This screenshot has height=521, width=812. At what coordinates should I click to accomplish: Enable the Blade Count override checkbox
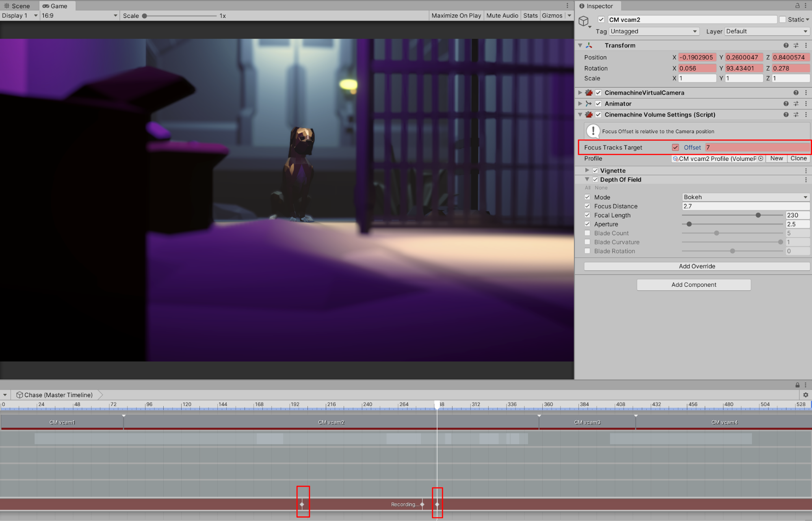pos(587,233)
